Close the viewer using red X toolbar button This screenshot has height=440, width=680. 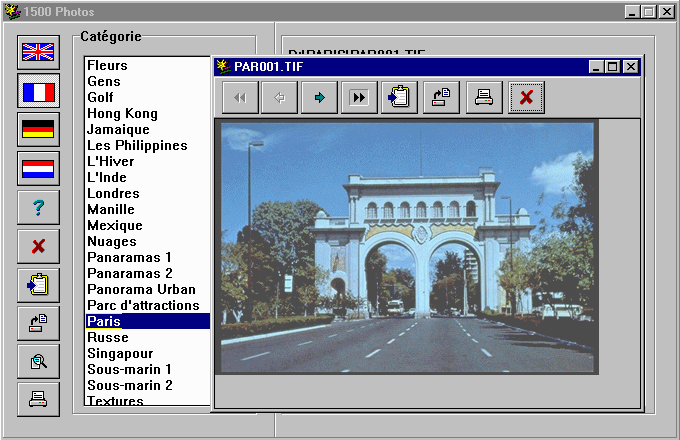click(526, 97)
